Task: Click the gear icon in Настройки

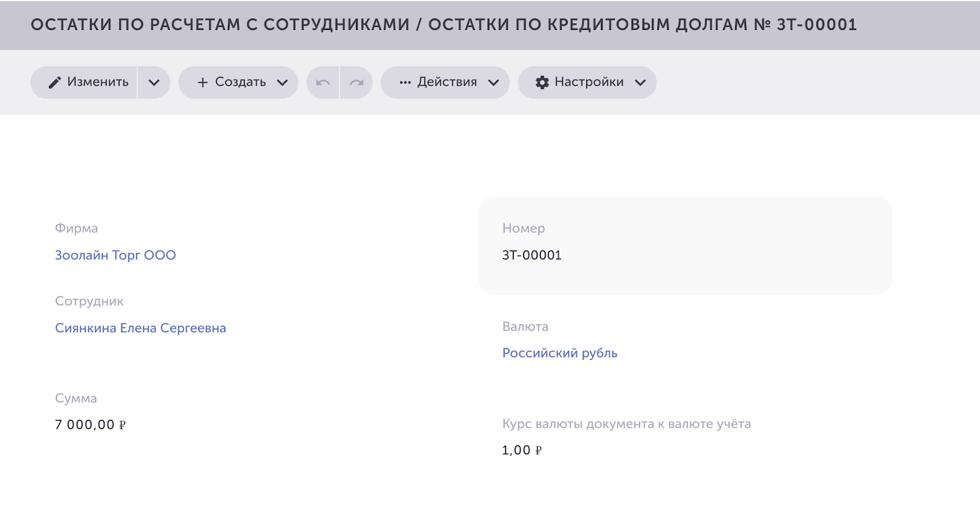Action: click(542, 82)
